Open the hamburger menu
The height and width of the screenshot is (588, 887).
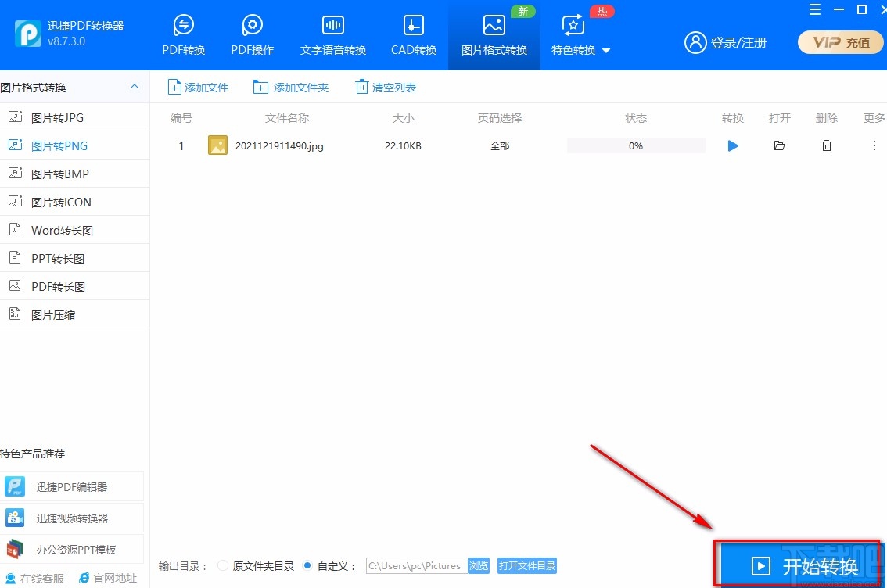pos(814,10)
